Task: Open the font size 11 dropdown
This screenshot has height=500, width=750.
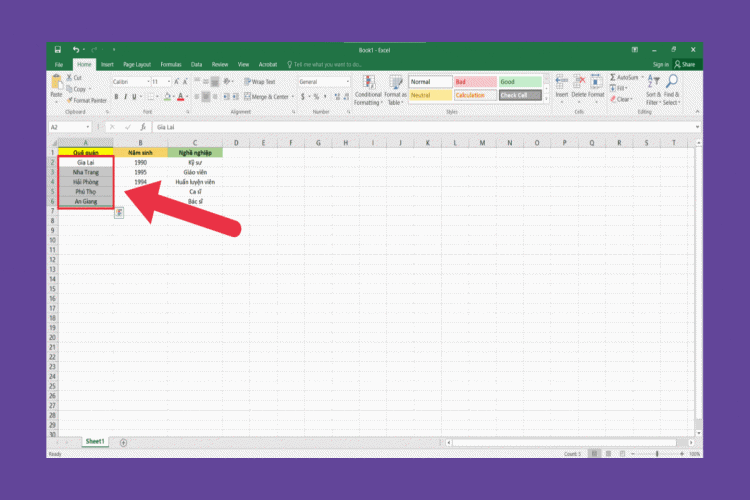Action: pos(169,82)
